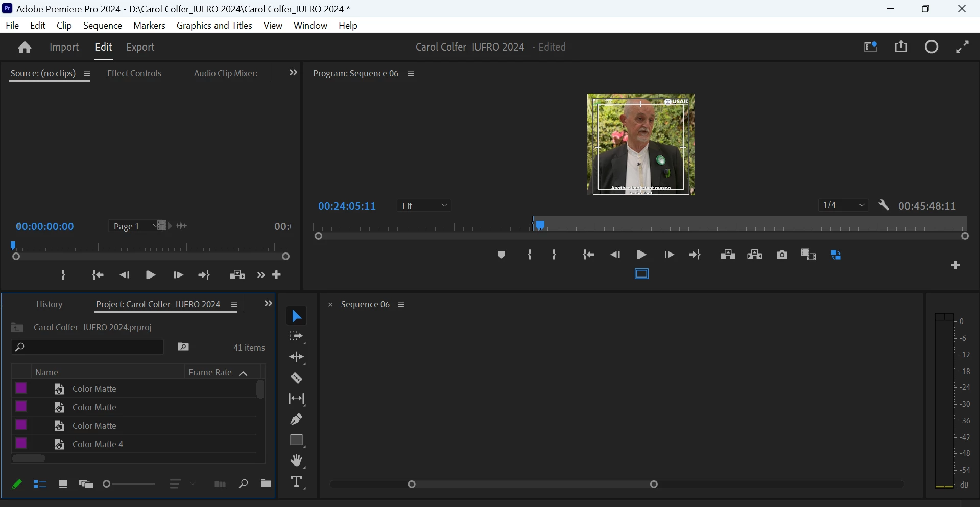Open the 1/4 playback resolution dropdown
980x507 pixels.
[843, 205]
